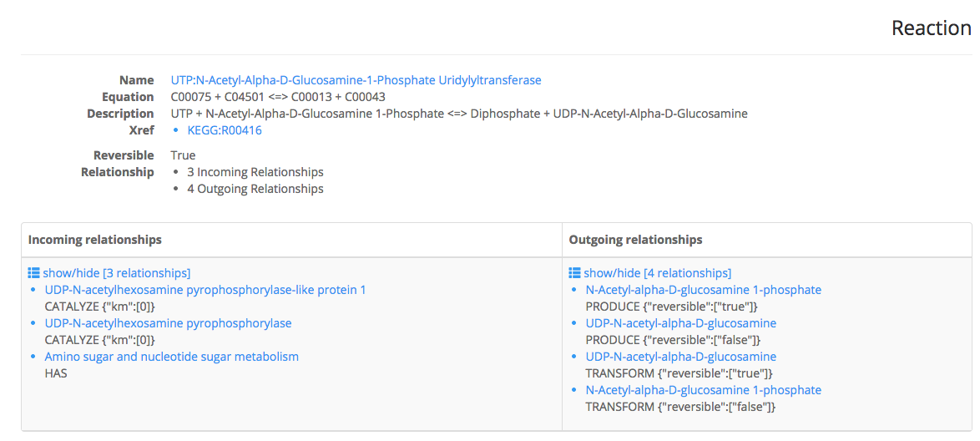Click the list icon beside show/hide [3 relationships]
This screenshot has width=980, height=441.
33,273
